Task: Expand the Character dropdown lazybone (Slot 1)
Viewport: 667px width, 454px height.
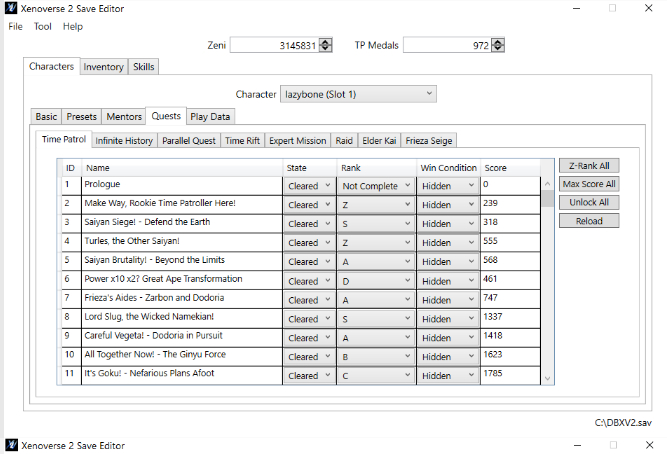Action: tap(358, 94)
